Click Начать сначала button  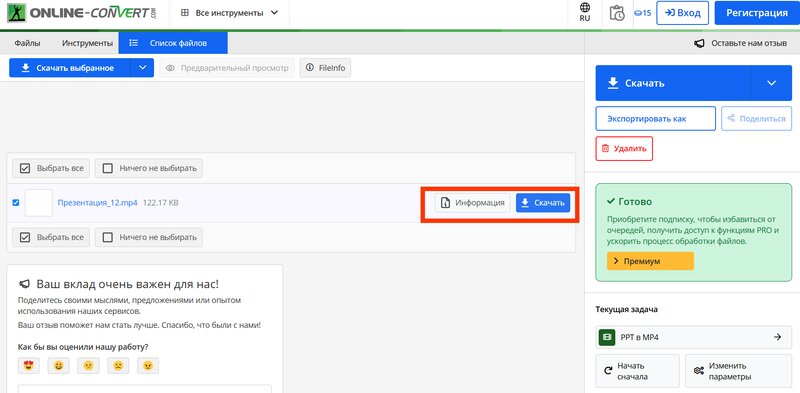pos(637,372)
